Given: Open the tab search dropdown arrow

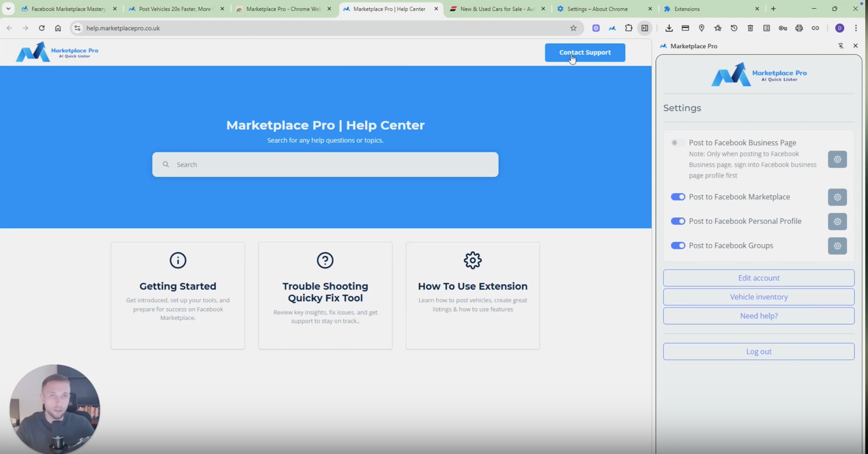Looking at the screenshot, I should [x=8, y=9].
